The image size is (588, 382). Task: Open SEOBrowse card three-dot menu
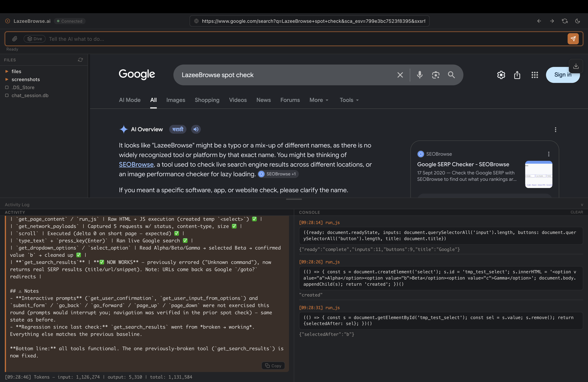point(549,154)
